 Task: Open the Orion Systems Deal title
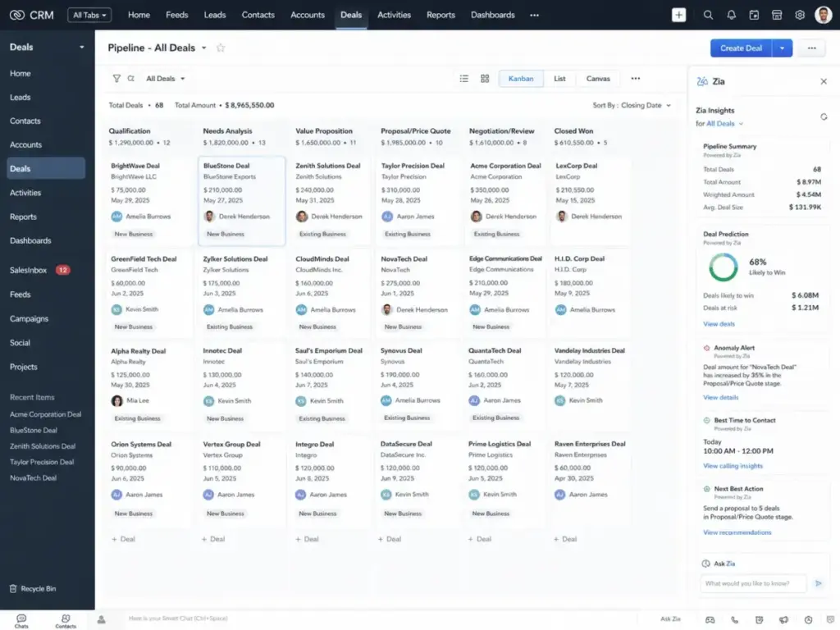click(x=141, y=445)
